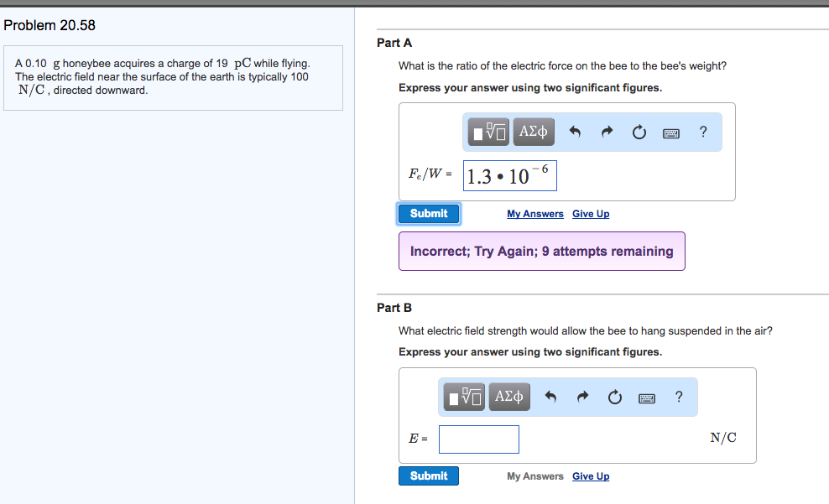Screen dimensions: 829x504
Task: Open the Part B help question mark
Action: coord(679,397)
